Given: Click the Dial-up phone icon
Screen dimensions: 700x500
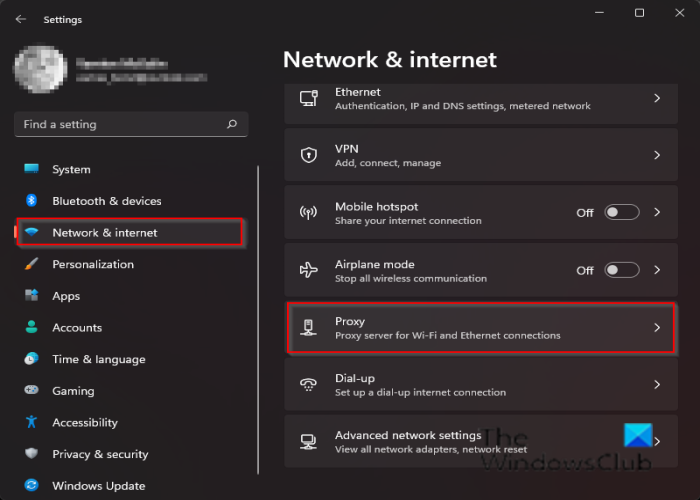Looking at the screenshot, I should [309, 384].
